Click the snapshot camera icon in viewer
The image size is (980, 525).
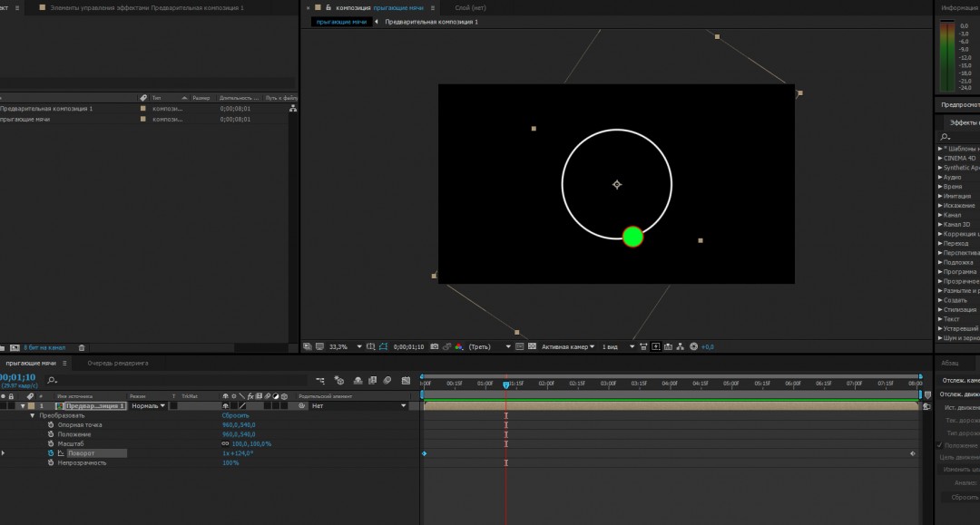(x=435, y=346)
